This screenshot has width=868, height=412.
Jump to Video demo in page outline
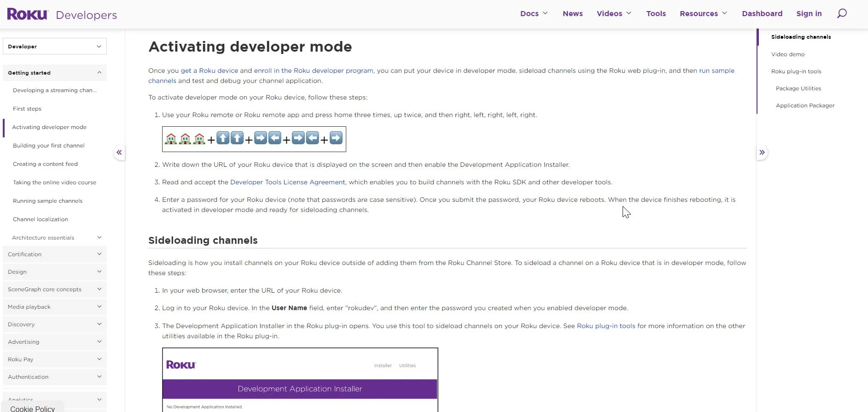point(788,54)
